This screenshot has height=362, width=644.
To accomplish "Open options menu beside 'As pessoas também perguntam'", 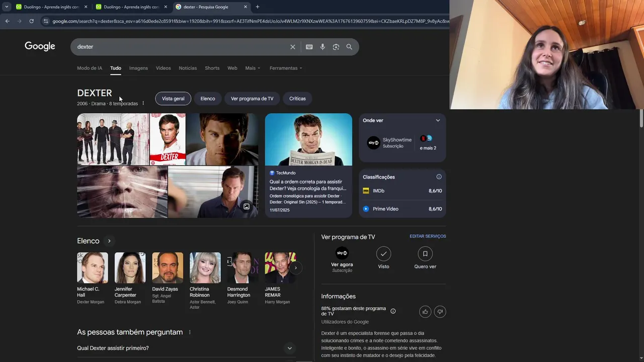I will (x=190, y=332).
